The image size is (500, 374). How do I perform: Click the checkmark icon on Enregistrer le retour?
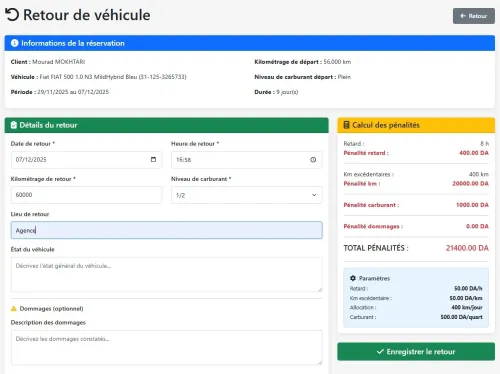click(380, 352)
